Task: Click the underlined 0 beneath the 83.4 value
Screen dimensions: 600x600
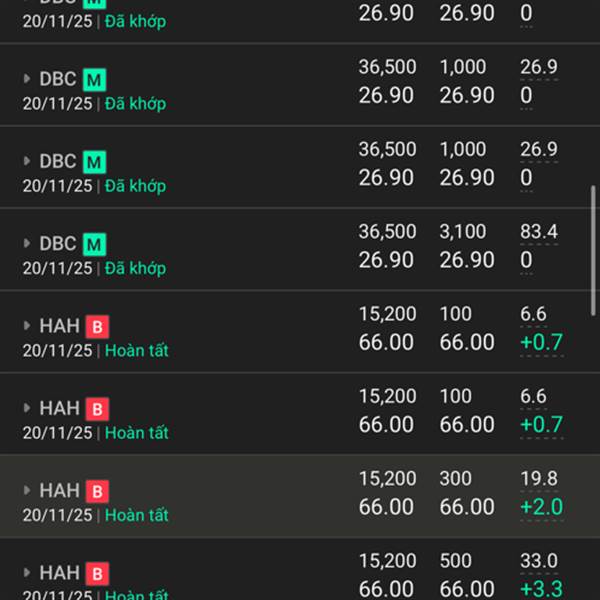Action: point(527,260)
